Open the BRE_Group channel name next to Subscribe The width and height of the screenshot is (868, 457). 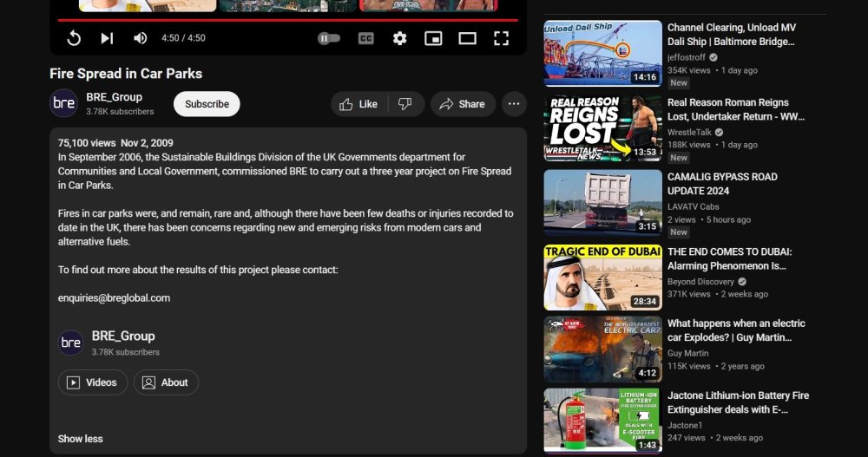tap(114, 97)
